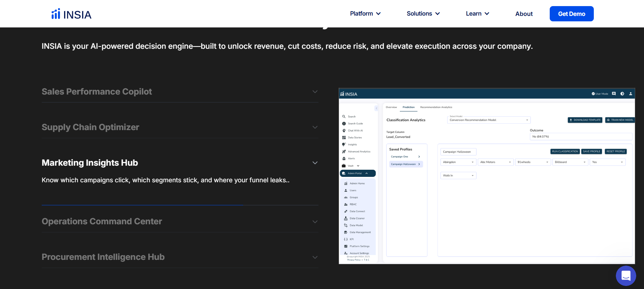Open the Billboard dropdown in preview

[x=570, y=162]
